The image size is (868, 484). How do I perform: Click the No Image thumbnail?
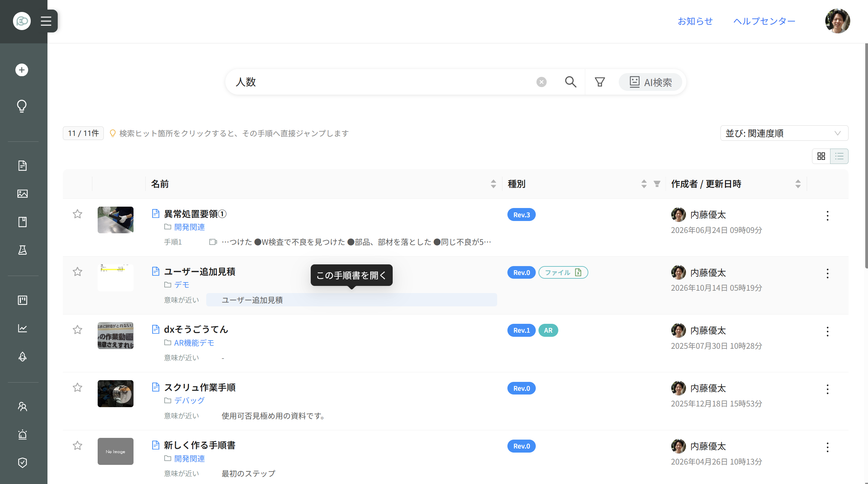(115, 452)
